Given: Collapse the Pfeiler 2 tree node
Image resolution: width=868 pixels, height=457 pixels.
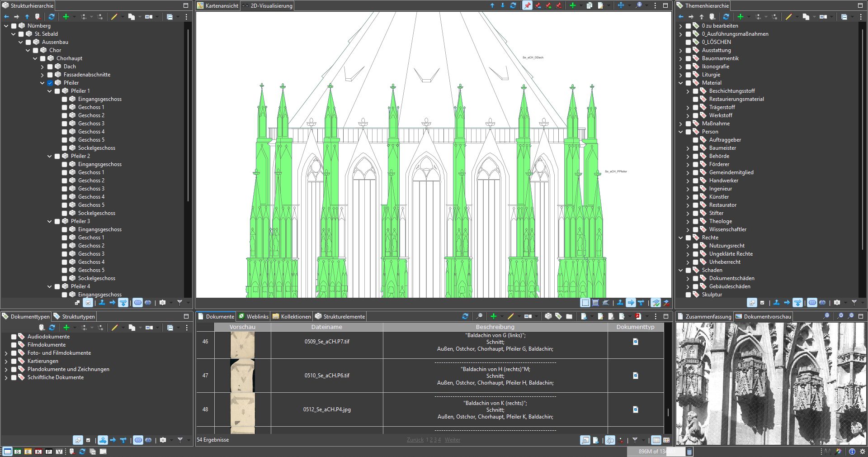Looking at the screenshot, I should point(50,156).
